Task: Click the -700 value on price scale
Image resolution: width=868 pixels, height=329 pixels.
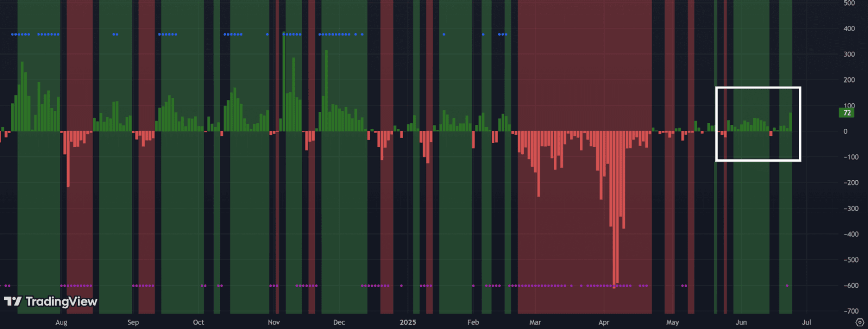Action: [x=851, y=311]
